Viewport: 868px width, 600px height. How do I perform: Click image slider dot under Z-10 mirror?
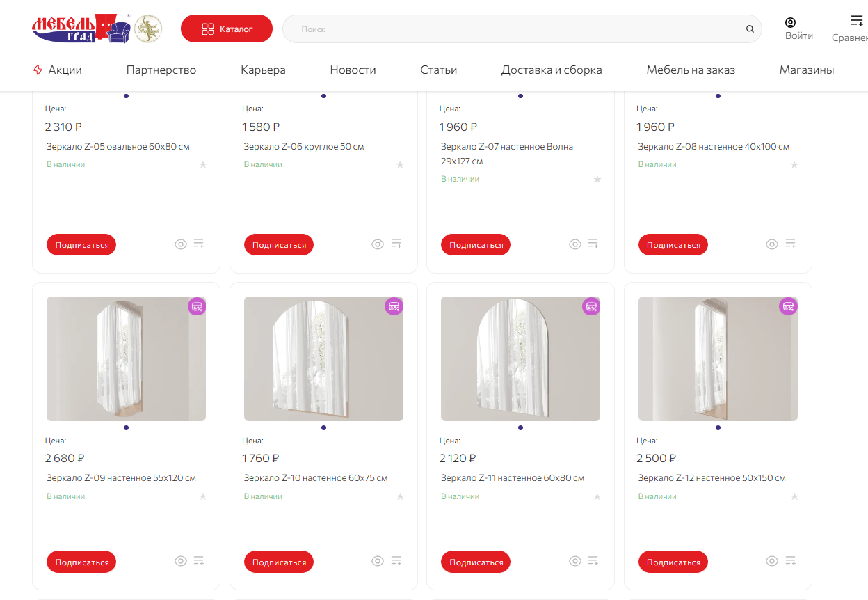[323, 428]
